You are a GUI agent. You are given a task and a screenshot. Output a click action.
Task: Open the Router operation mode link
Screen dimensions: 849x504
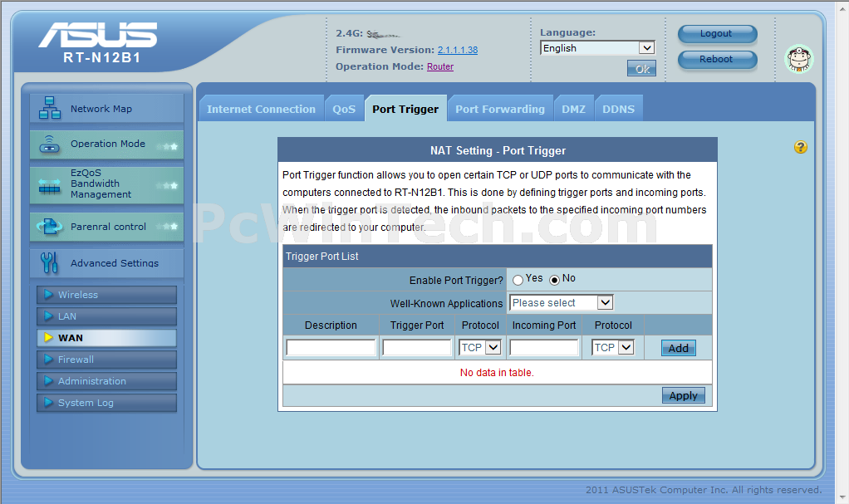[x=440, y=66]
